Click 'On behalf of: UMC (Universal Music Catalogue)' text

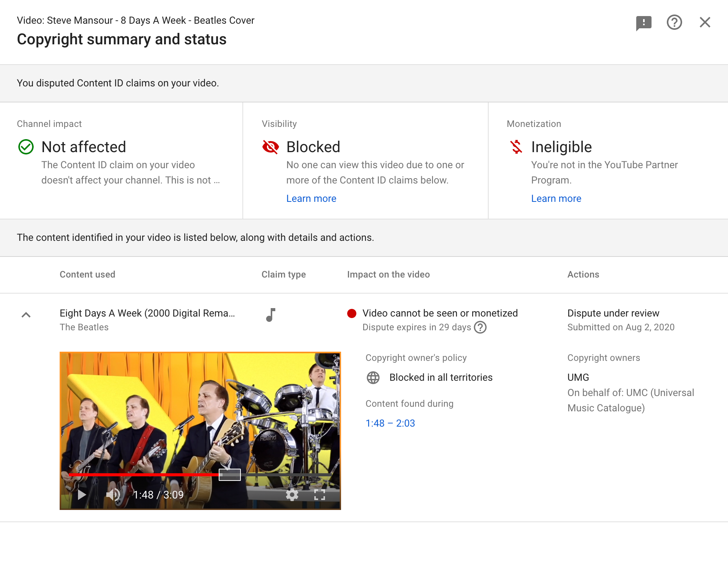(x=631, y=400)
